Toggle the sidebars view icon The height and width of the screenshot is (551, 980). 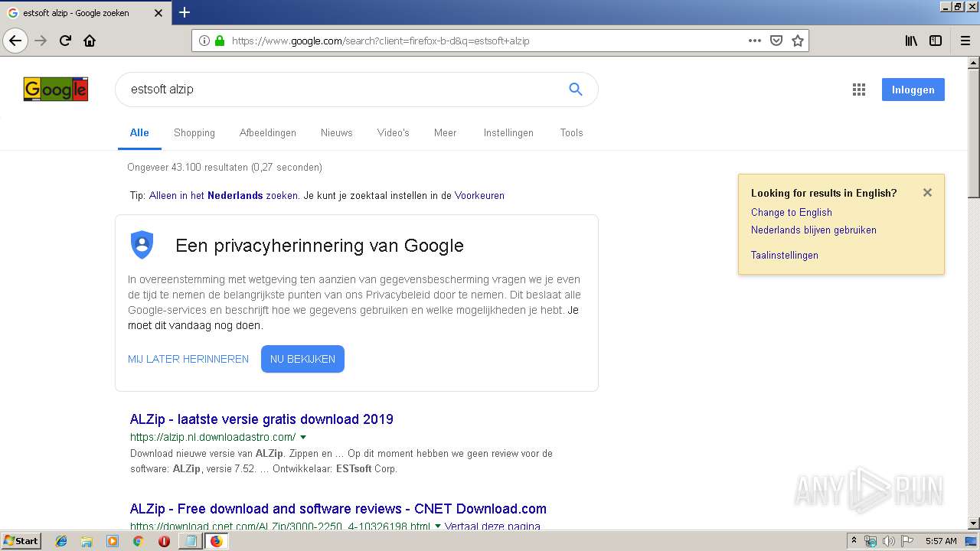click(x=936, y=41)
